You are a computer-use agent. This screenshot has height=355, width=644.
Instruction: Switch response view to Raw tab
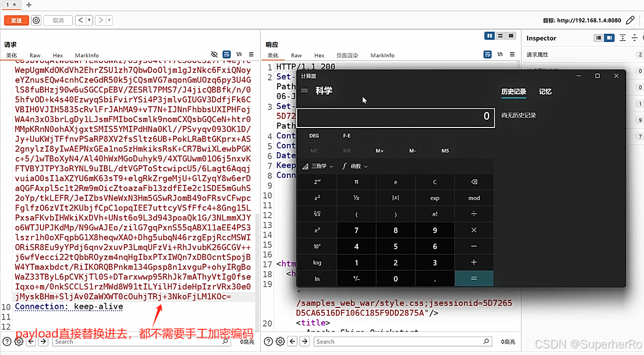(296, 55)
